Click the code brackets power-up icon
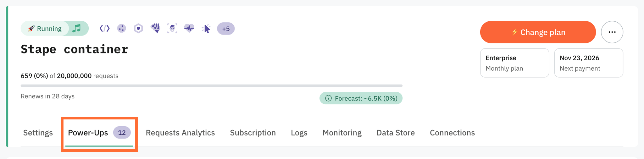The height and width of the screenshot is (159, 644). (105, 29)
